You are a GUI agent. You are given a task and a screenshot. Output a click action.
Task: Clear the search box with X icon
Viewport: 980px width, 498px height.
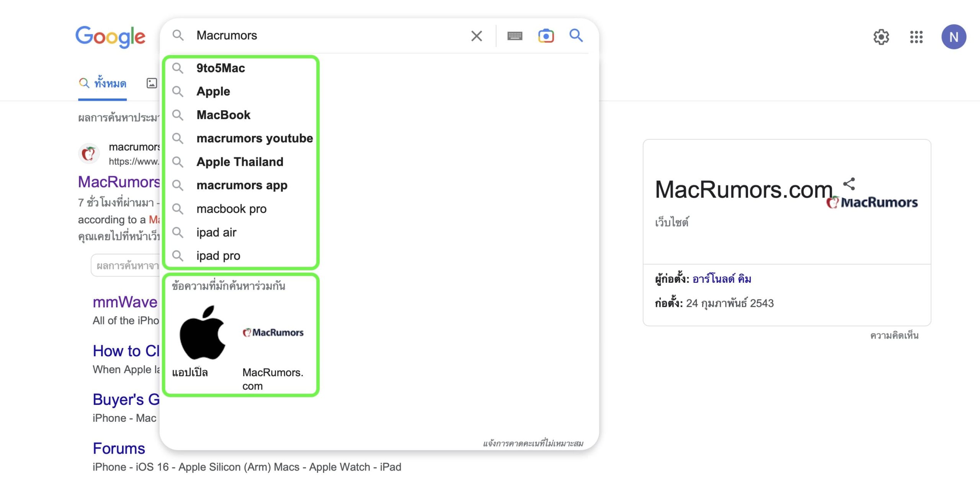476,36
